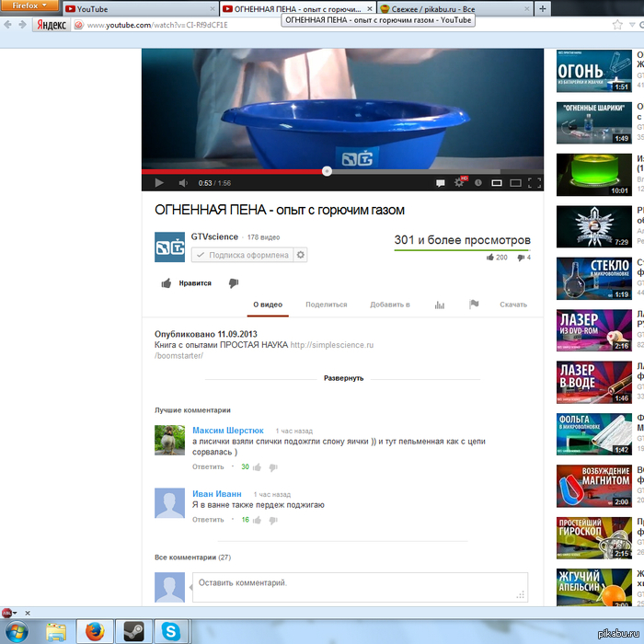Open video statistics bar chart icon
Image resolution: width=644 pixels, height=644 pixels.
(440, 305)
